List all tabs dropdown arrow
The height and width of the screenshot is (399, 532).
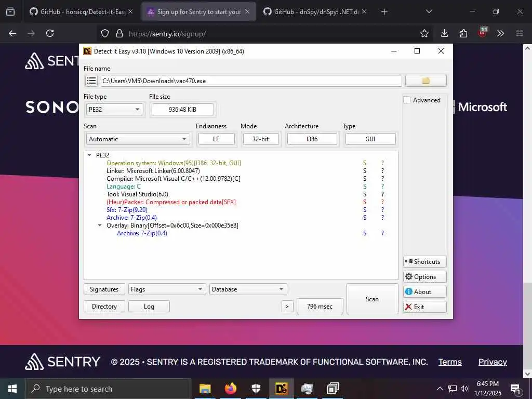point(429,11)
